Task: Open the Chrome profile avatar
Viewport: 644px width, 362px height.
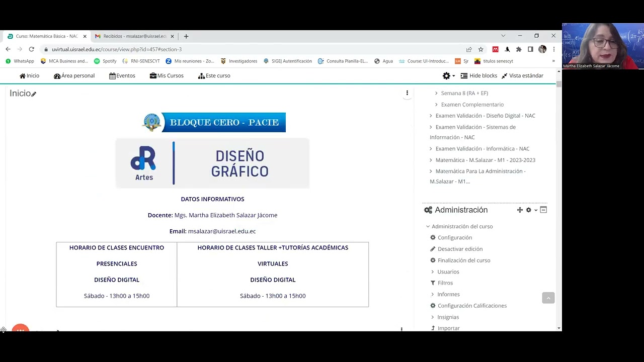Action: click(542, 49)
